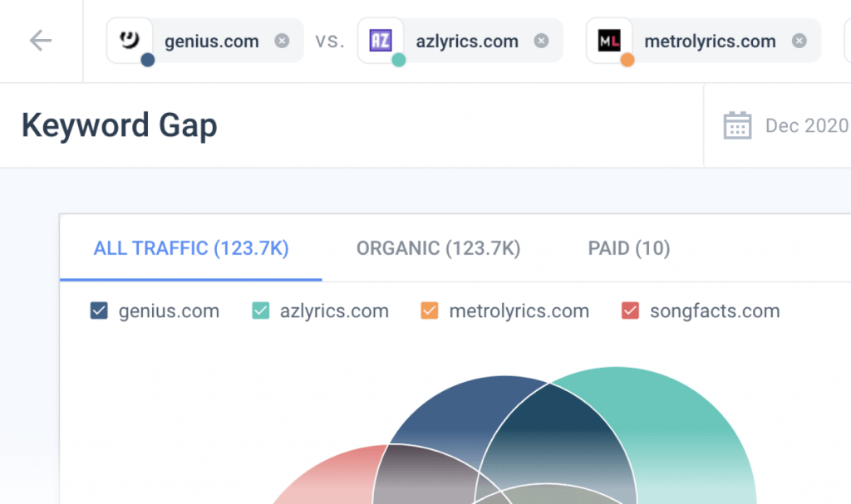Toggle the azlyrics.com legend checkbox
This screenshot has height=504, width=851.
coord(263,311)
